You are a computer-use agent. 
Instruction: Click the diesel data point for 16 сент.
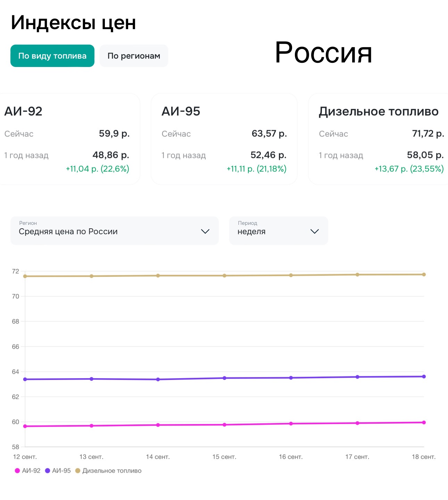(x=291, y=275)
